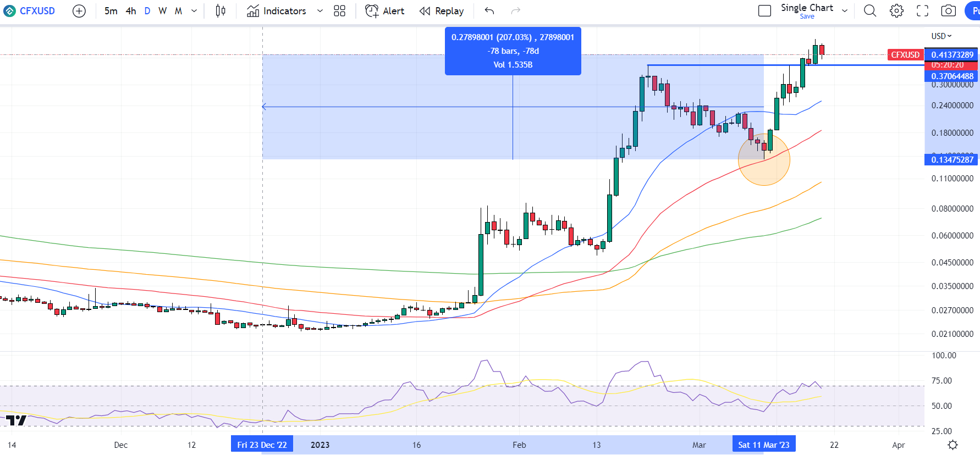This screenshot has height=455, width=980.
Task: Start bar Replay mode
Action: (x=442, y=11)
